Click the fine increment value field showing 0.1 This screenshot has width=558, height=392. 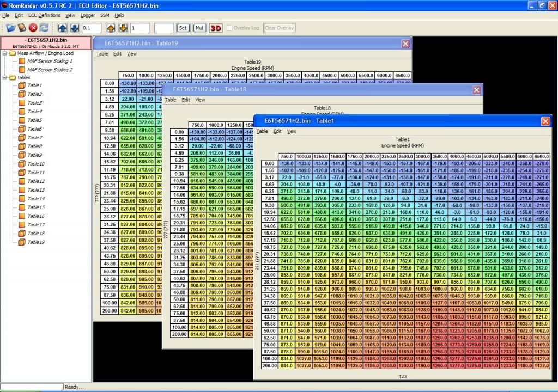click(x=92, y=28)
